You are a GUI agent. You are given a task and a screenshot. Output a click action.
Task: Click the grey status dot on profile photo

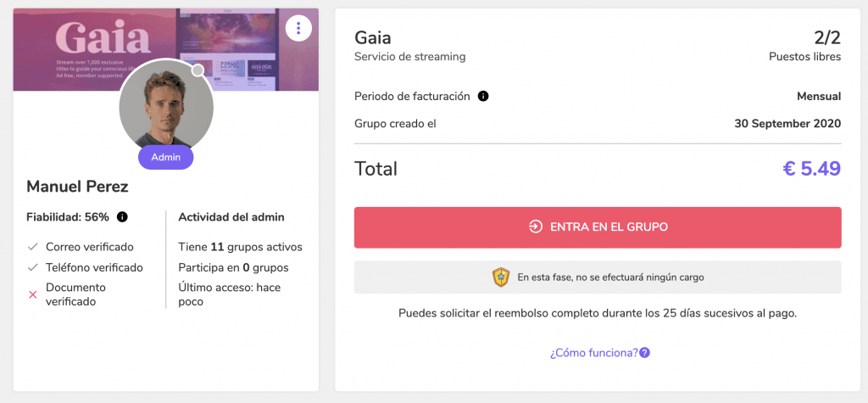[x=198, y=70]
